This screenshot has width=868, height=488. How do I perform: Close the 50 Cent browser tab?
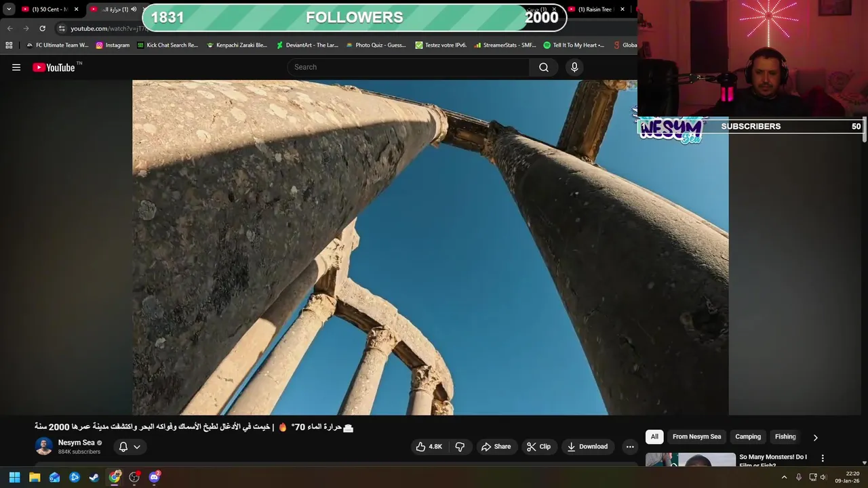[x=76, y=9]
